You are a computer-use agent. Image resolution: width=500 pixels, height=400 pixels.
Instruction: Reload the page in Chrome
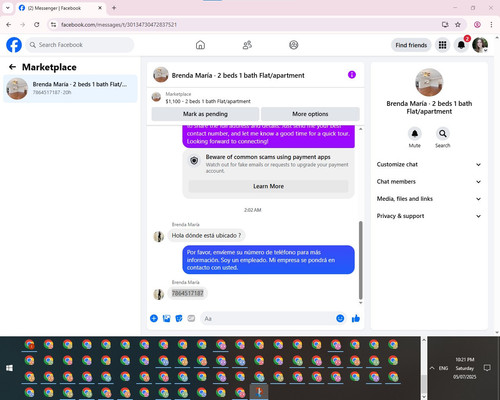[x=37, y=24]
